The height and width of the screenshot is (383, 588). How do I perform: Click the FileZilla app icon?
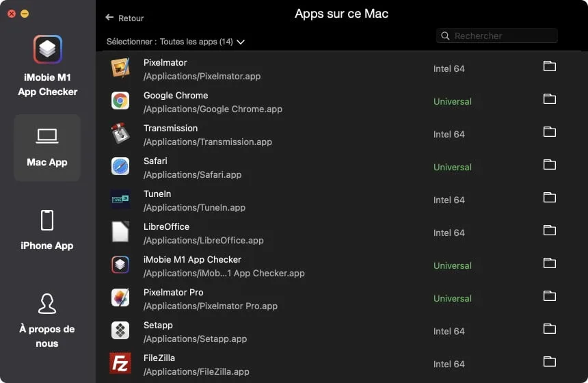click(120, 363)
